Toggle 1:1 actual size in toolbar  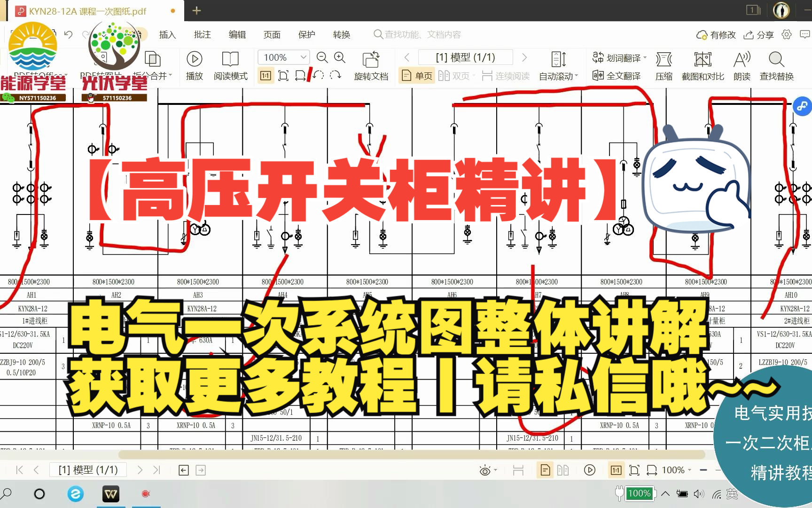[265, 76]
